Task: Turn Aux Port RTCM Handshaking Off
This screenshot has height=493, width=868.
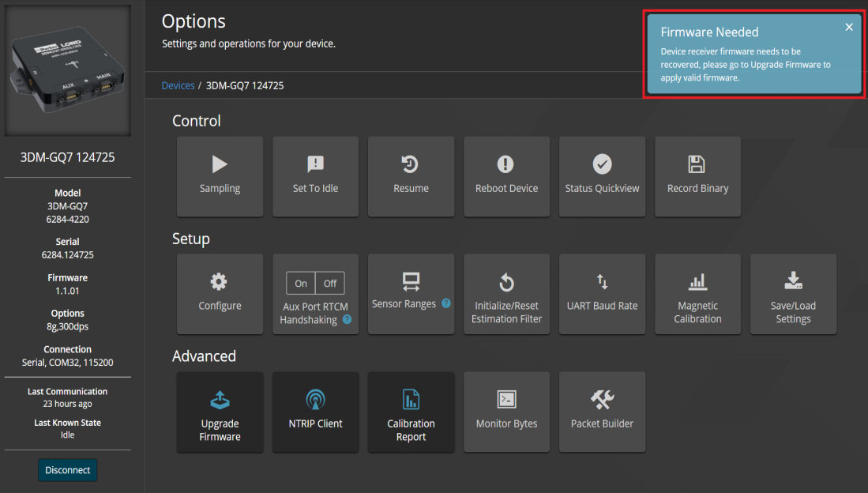Action: (330, 283)
